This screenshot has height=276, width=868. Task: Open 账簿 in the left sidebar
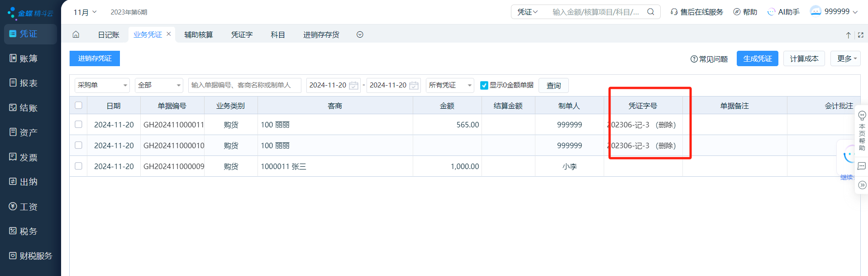pos(28,58)
